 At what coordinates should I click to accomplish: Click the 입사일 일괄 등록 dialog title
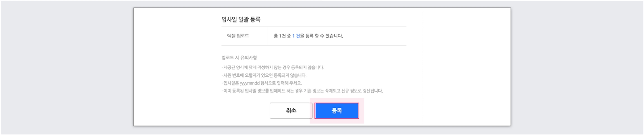click(x=241, y=19)
